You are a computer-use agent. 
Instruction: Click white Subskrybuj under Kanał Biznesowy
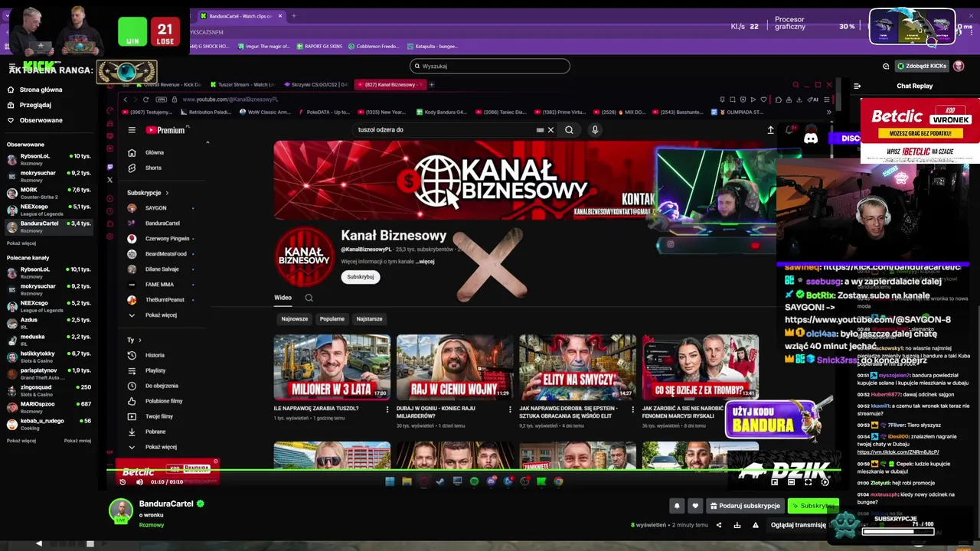click(x=360, y=276)
